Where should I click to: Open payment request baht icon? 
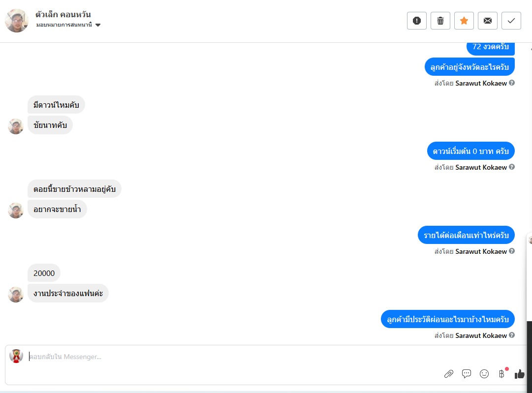[x=502, y=374]
